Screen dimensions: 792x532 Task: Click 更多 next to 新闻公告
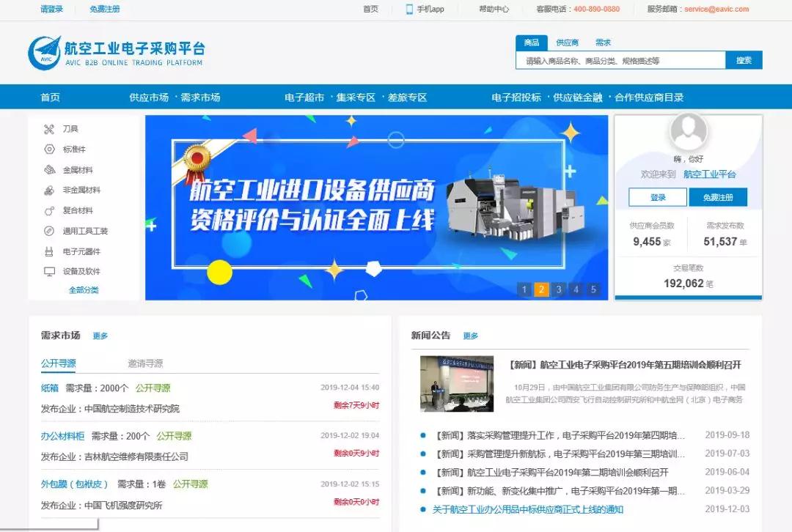[x=470, y=336]
